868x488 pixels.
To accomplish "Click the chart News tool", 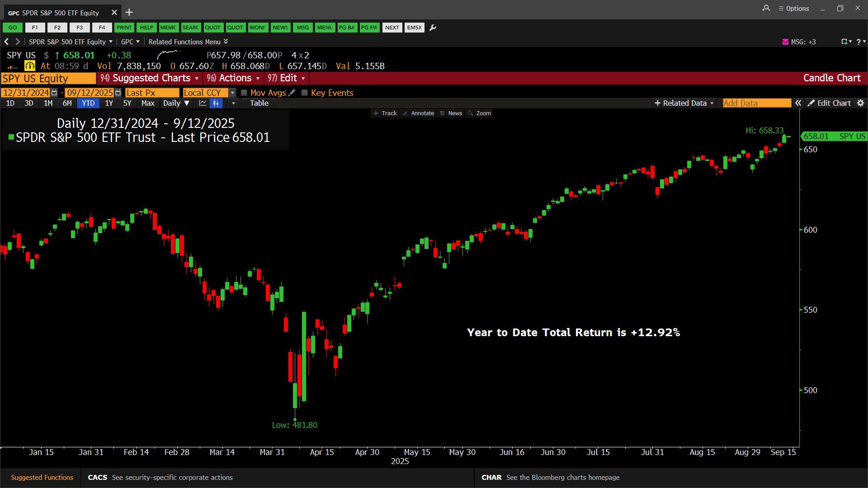I will (451, 113).
